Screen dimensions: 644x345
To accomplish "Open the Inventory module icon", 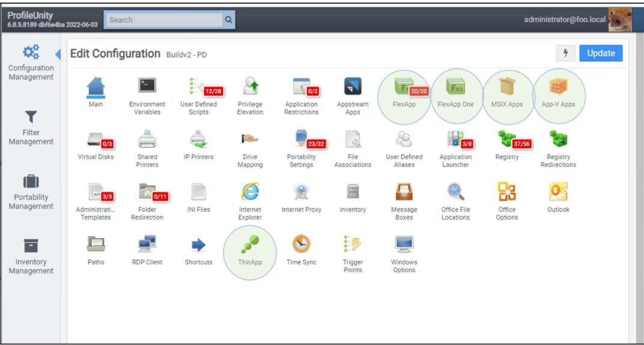I will (x=353, y=198).
